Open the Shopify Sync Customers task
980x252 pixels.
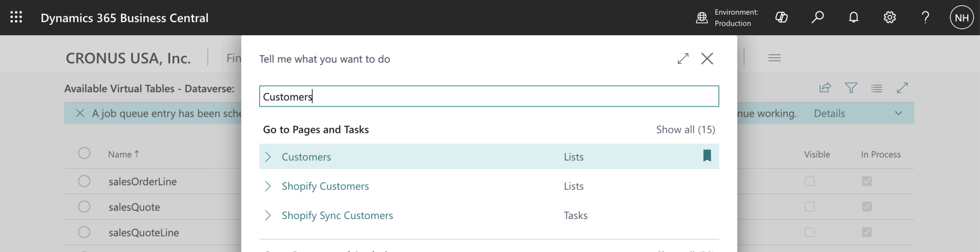(337, 215)
